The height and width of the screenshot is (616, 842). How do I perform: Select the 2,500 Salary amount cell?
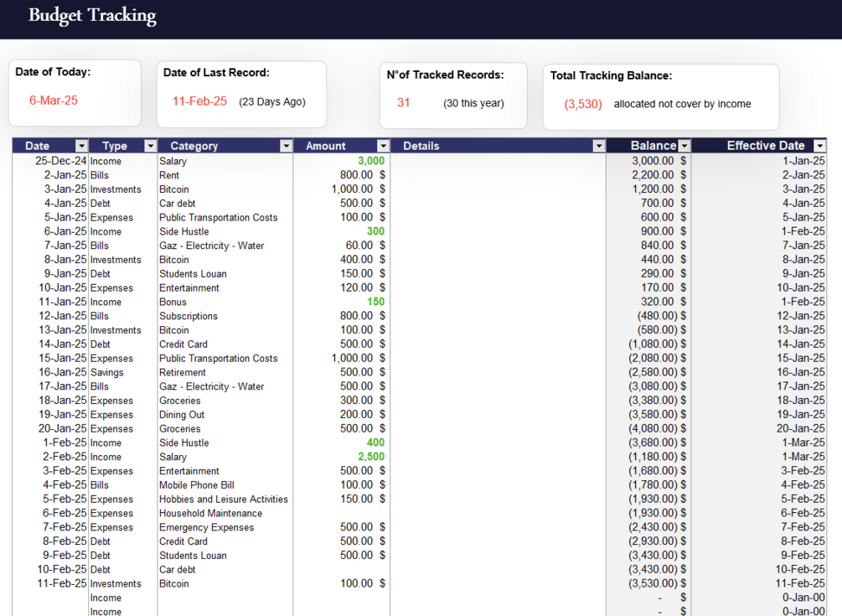(340, 457)
